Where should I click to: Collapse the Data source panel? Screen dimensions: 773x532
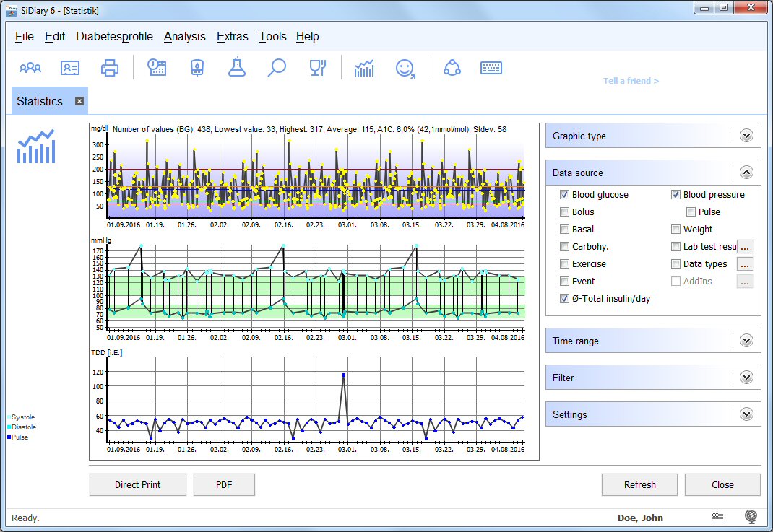pyautogui.click(x=746, y=173)
